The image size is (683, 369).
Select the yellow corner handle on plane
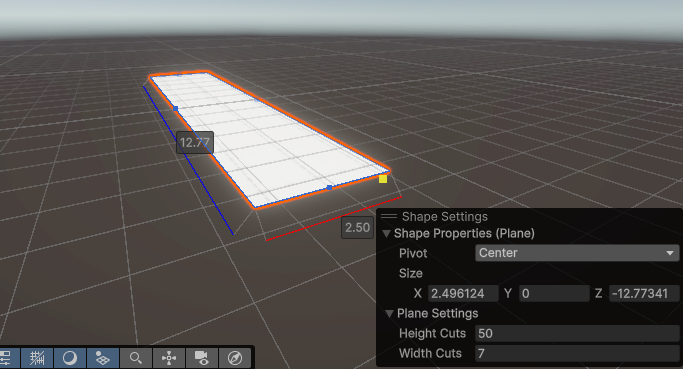click(x=383, y=179)
